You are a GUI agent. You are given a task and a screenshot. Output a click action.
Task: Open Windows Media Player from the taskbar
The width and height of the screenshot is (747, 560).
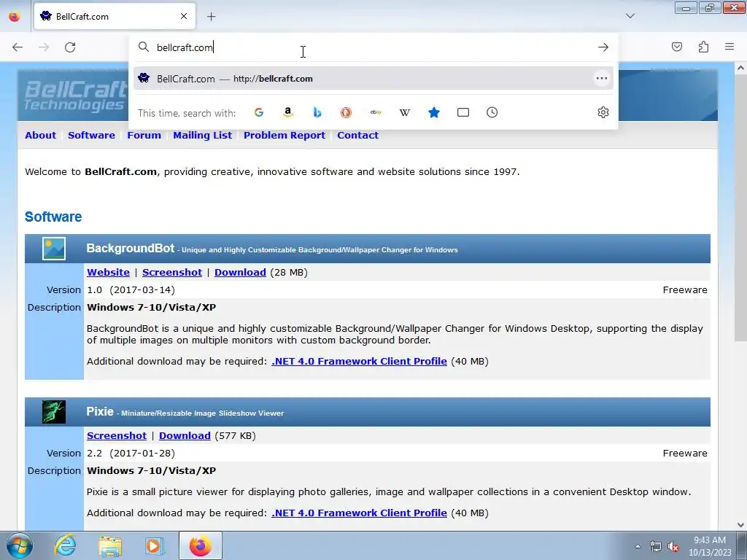[155, 545]
